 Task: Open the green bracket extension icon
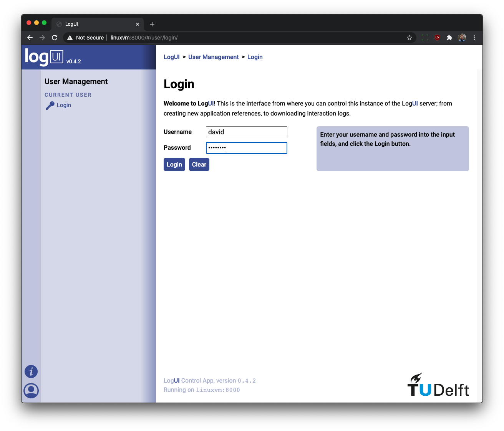click(425, 38)
